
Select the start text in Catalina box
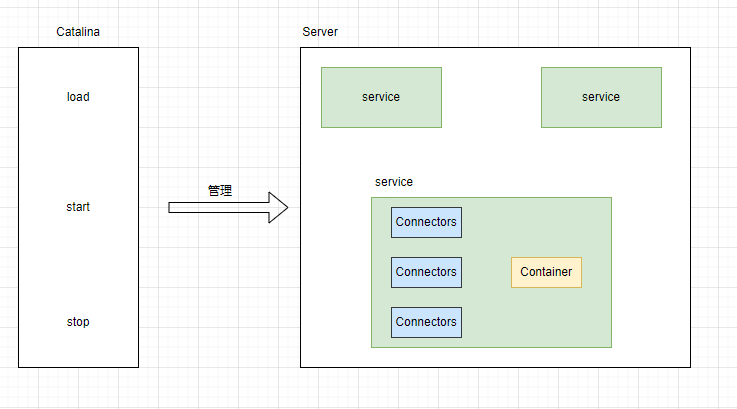pos(78,207)
